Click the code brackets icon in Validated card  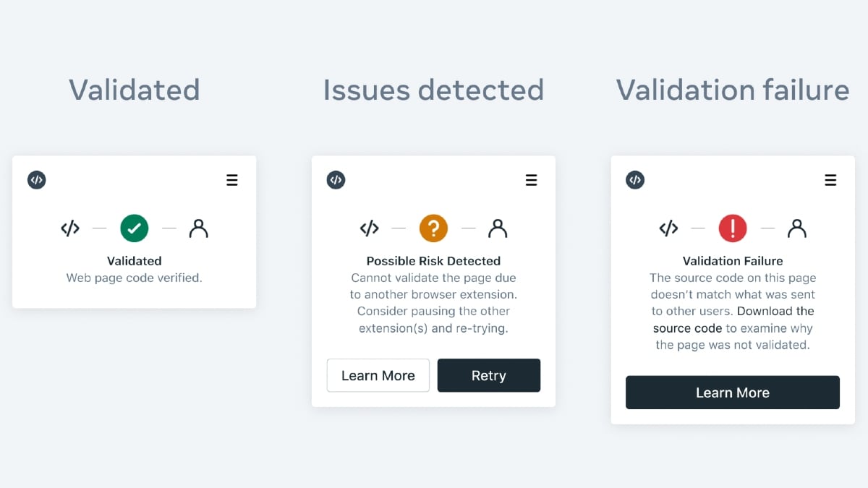pyautogui.click(x=70, y=228)
